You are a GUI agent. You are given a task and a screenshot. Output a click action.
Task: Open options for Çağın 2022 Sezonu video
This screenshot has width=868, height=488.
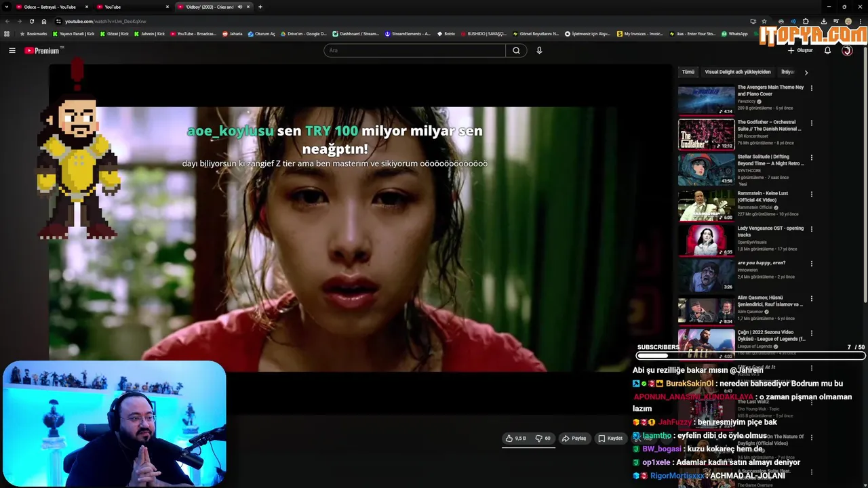pos(811,333)
